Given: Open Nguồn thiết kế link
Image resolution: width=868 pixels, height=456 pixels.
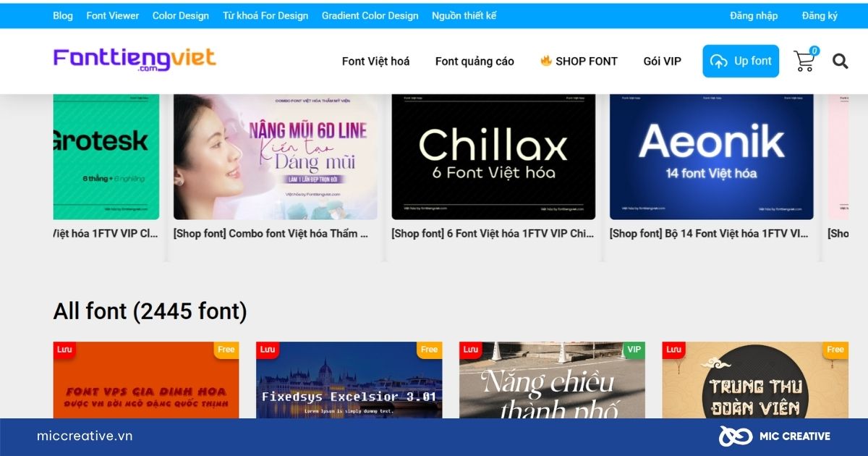Looking at the screenshot, I should click(464, 15).
